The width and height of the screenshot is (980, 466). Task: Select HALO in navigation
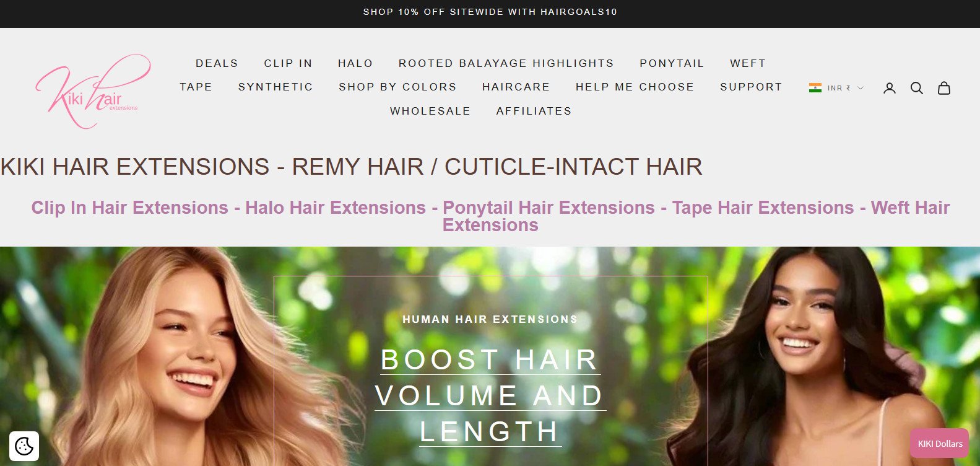pos(355,63)
